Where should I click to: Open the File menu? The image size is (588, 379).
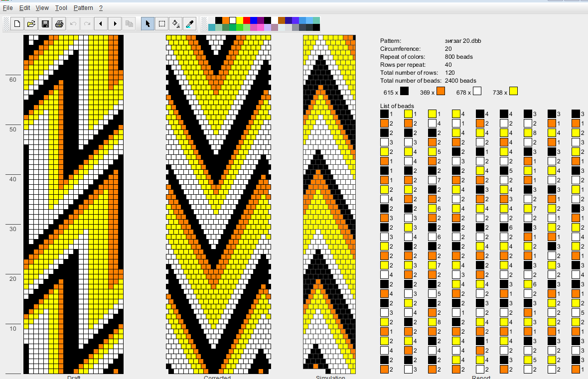tap(8, 8)
